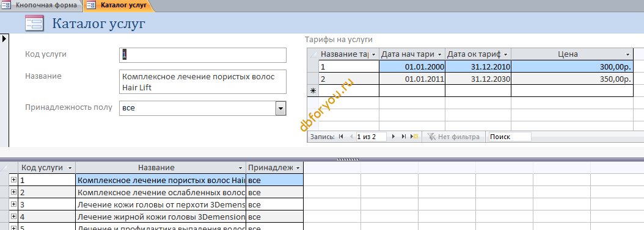This screenshot has width=644, height=230.
Task: Select tariff cell with date 31.12.2010
Action: (x=478, y=66)
